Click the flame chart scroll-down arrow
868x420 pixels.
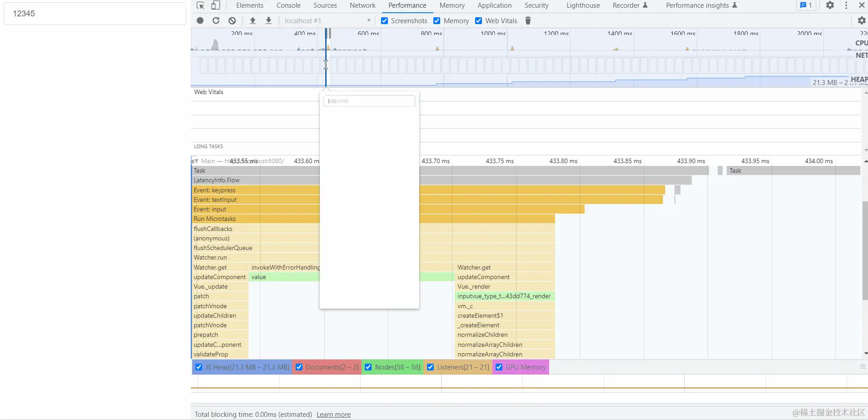[x=865, y=354]
